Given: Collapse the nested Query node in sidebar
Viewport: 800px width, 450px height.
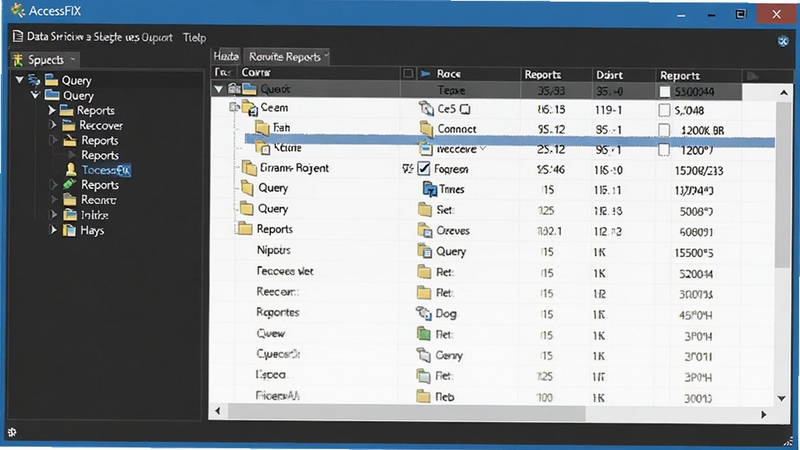Looking at the screenshot, I should (35, 95).
